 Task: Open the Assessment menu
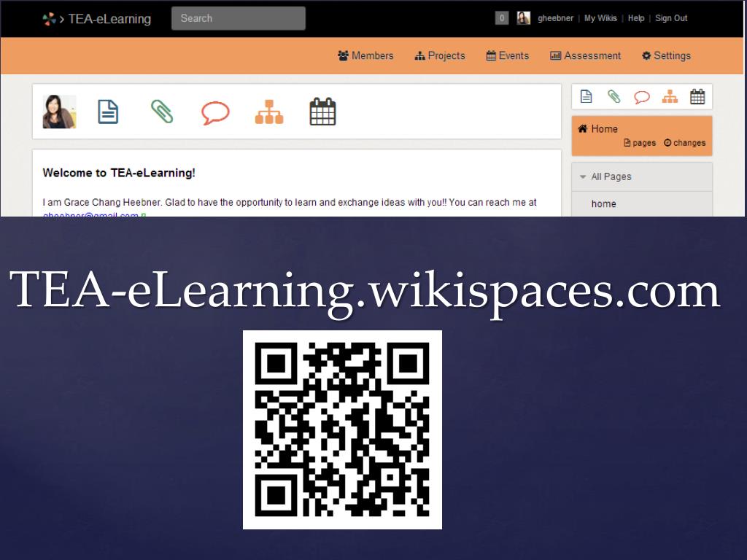point(586,55)
